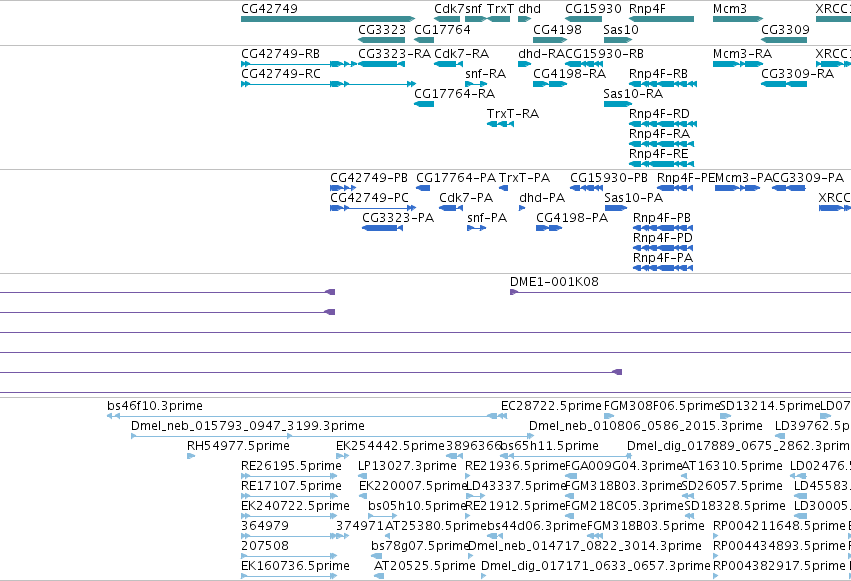The height and width of the screenshot is (581, 851).
Task: Select the FGA009G04.3prime EST label
Action: click(x=624, y=466)
